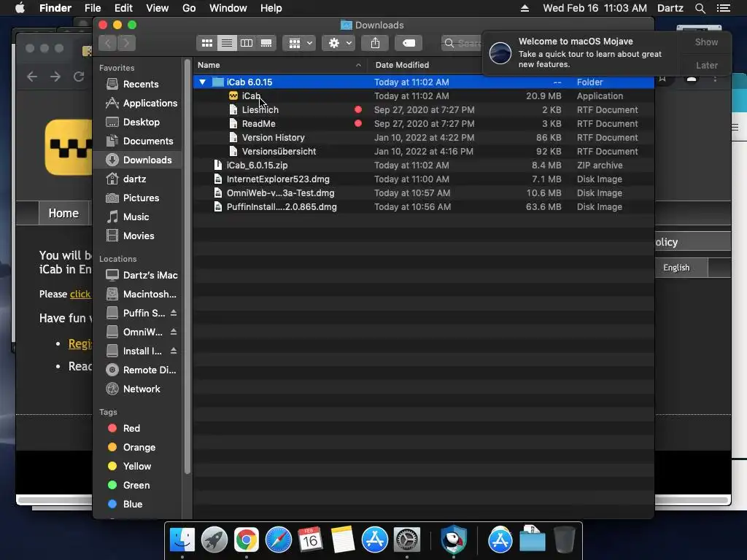
Task: Eject the Puffin S... volume
Action: click(x=174, y=313)
